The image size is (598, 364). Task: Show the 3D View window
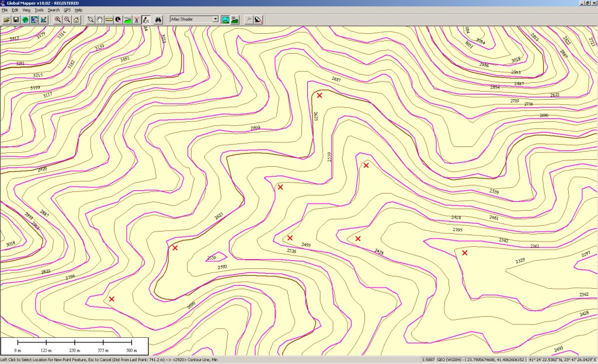[x=234, y=19]
